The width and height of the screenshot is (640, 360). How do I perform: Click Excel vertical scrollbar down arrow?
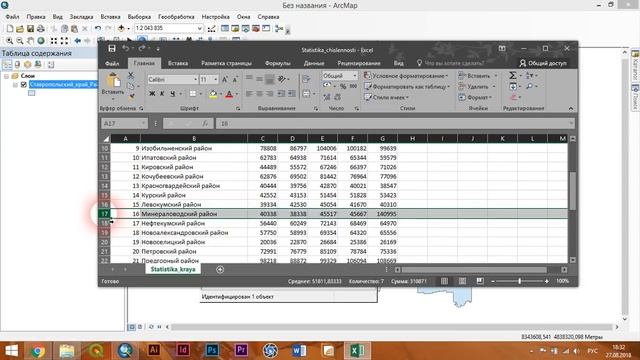click(573, 260)
